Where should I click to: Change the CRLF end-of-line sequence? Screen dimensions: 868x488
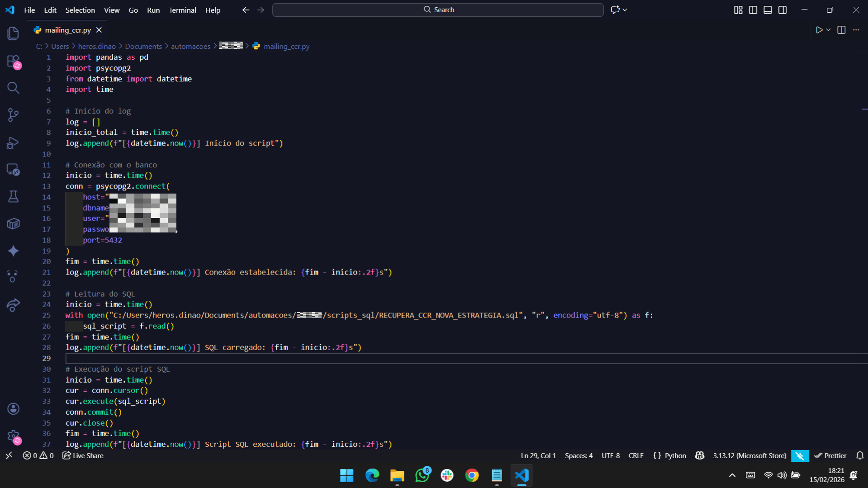point(636,456)
